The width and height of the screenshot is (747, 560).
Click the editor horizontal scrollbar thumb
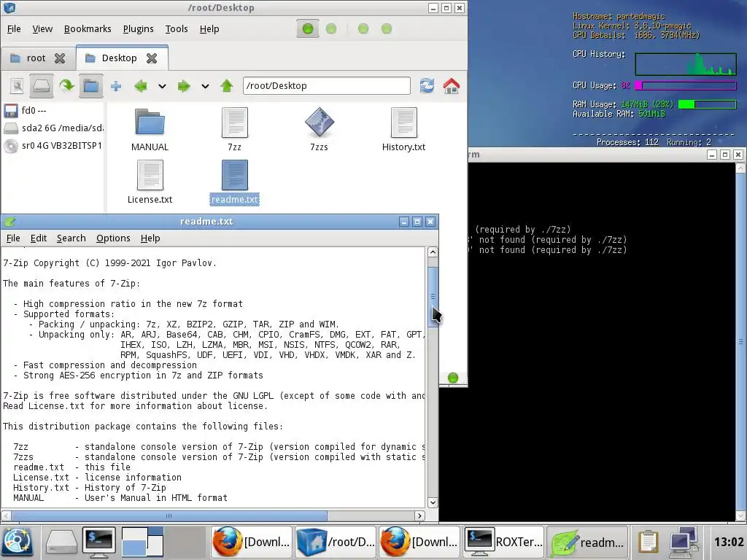[169, 516]
